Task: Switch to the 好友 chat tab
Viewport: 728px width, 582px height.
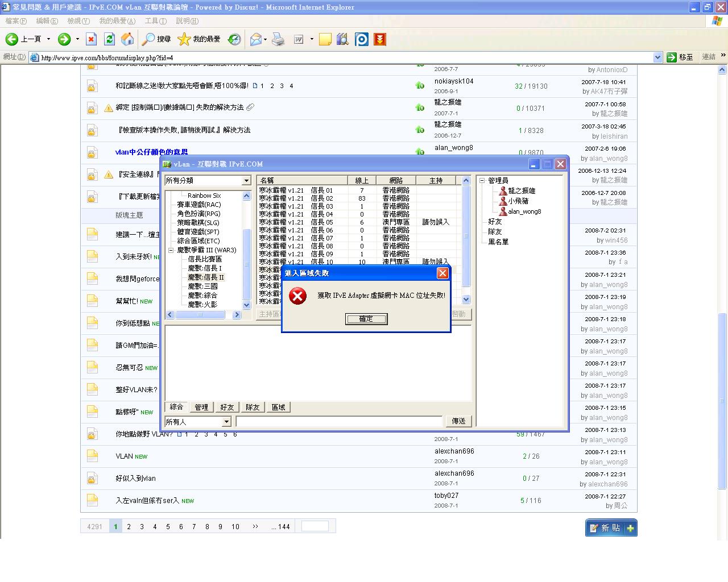Action: tap(227, 408)
